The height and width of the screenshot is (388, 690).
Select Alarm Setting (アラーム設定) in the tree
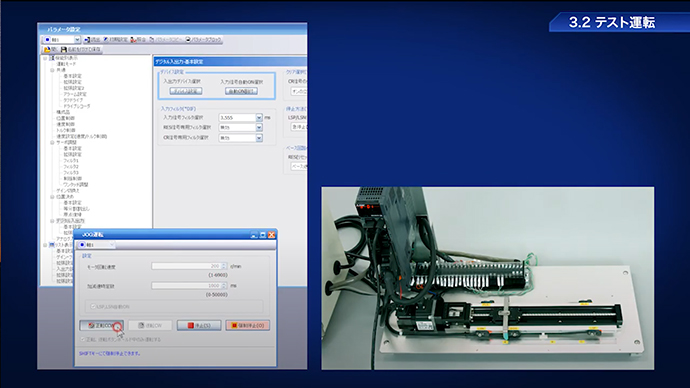[75, 94]
